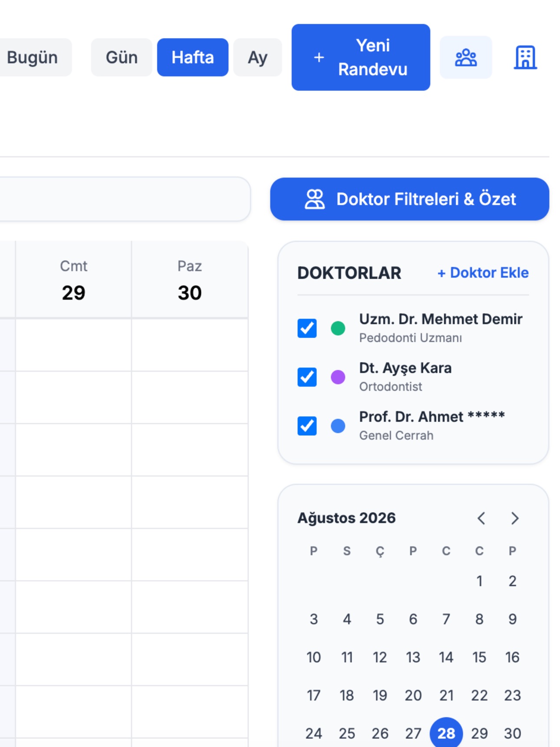Screen dimensions: 560x747
Task: Go to next month in mini calendar
Action: (515, 518)
